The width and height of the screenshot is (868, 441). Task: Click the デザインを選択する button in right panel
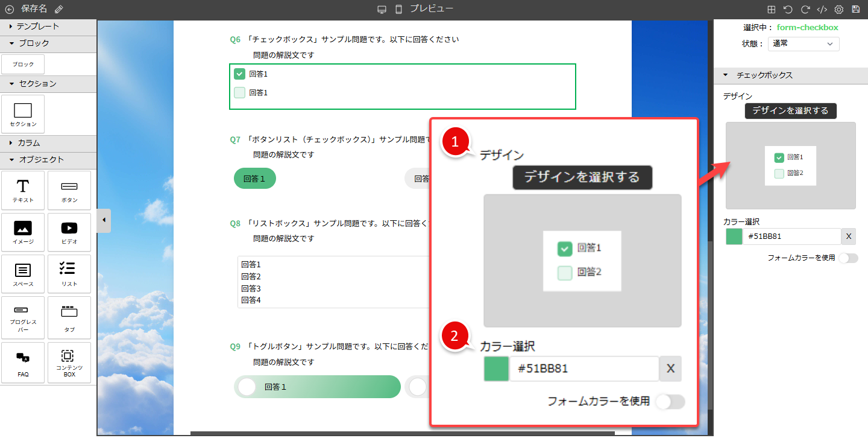[x=790, y=111]
